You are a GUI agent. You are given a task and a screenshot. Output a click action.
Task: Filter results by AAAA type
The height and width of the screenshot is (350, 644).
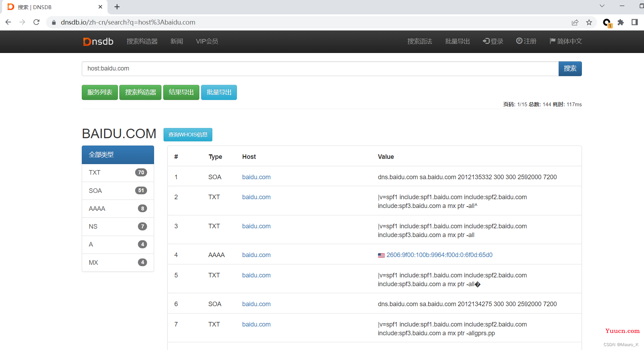point(118,209)
